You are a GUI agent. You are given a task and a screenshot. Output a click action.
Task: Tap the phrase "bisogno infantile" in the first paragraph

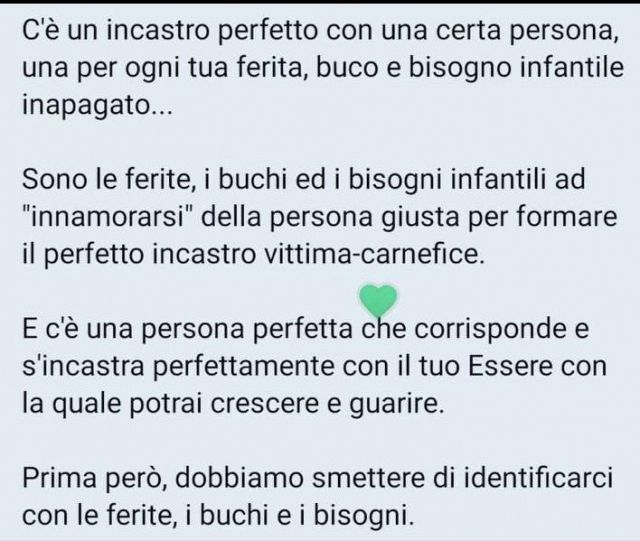point(516,68)
